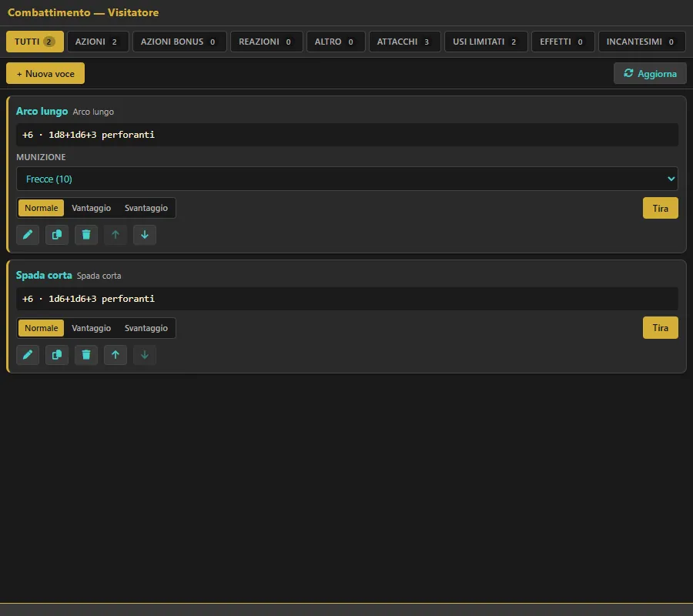This screenshot has width=693, height=616.
Task: Show the TUTTI tab
Action: coord(35,42)
